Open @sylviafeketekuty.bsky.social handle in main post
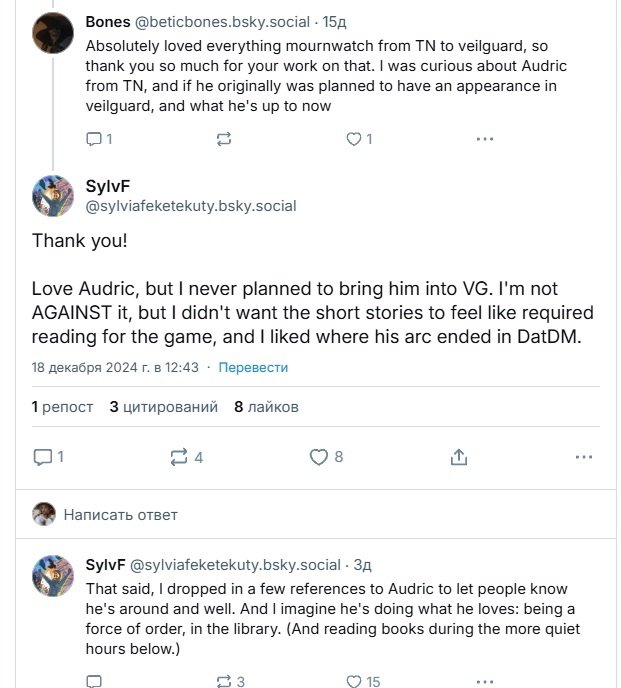 (191, 206)
